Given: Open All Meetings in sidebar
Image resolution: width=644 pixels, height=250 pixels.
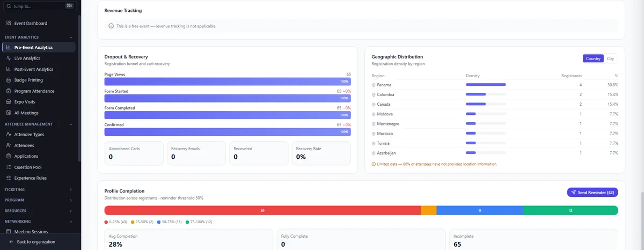Looking at the screenshot, I should pyautogui.click(x=39, y=113).
